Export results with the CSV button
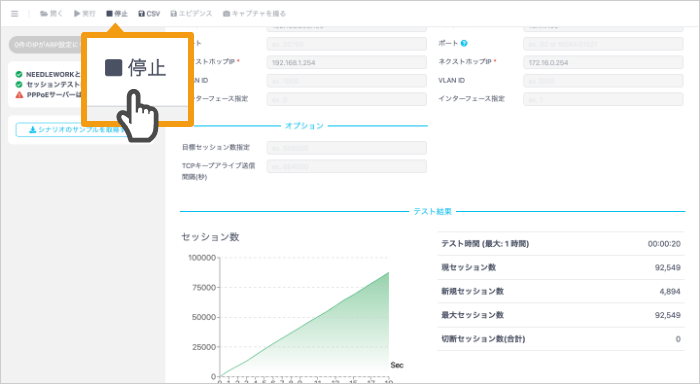700x385 pixels. [149, 14]
